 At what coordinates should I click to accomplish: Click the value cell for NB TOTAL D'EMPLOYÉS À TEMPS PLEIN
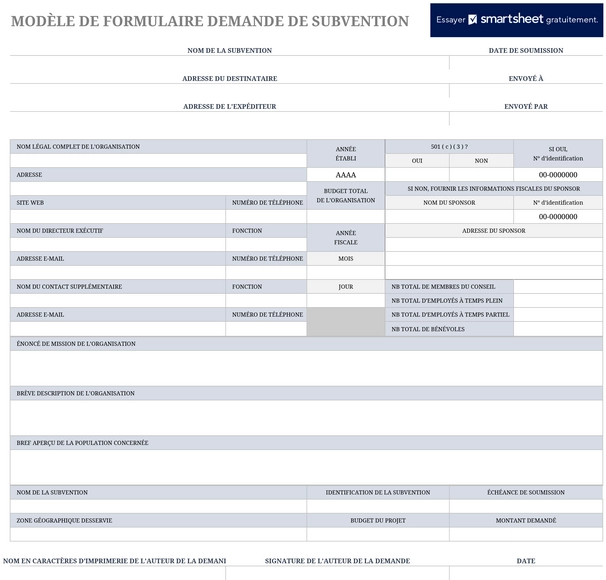click(x=558, y=300)
